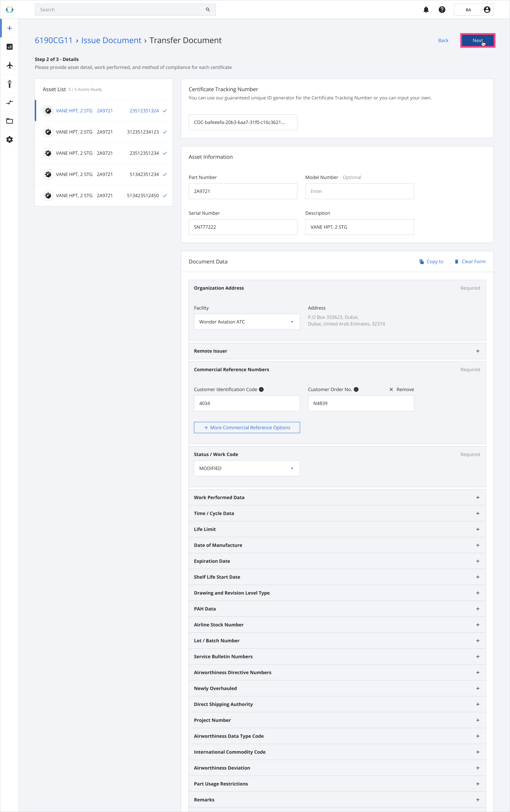
Task: Open the settings gear in sidebar
Action: (9, 140)
